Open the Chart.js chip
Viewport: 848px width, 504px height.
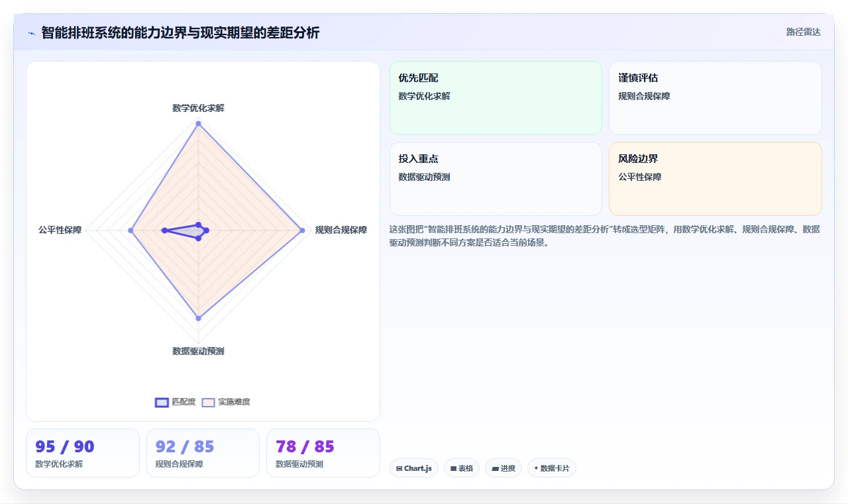coord(414,468)
